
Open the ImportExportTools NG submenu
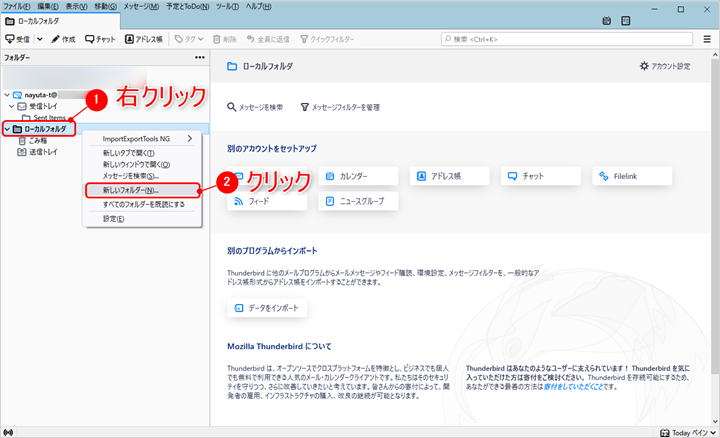coord(142,139)
